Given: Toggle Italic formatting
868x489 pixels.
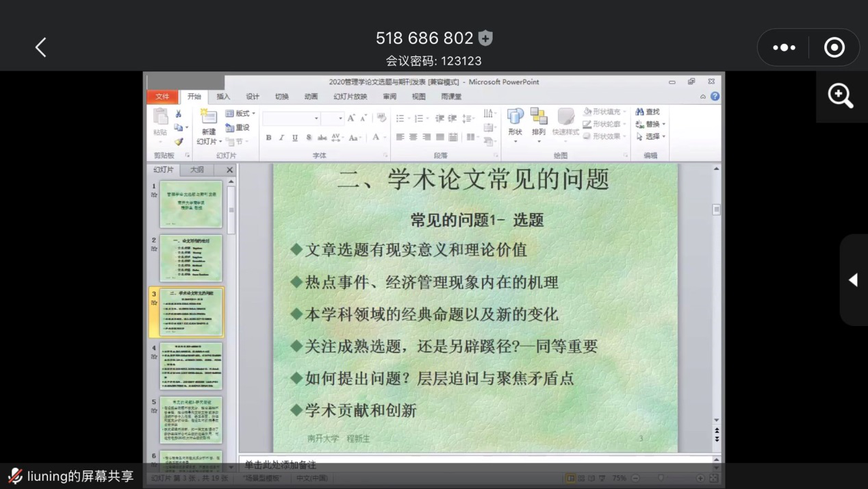Looking at the screenshot, I should (281, 138).
